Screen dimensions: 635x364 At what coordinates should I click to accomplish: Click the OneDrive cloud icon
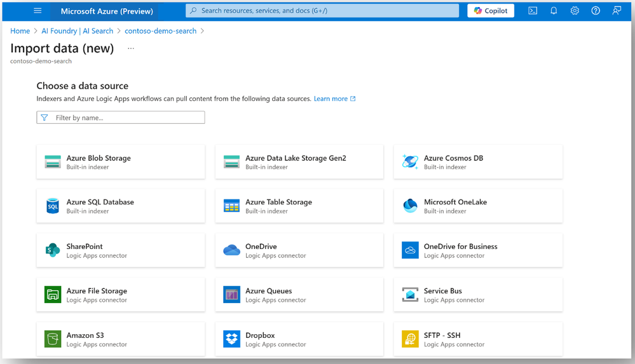click(x=231, y=250)
